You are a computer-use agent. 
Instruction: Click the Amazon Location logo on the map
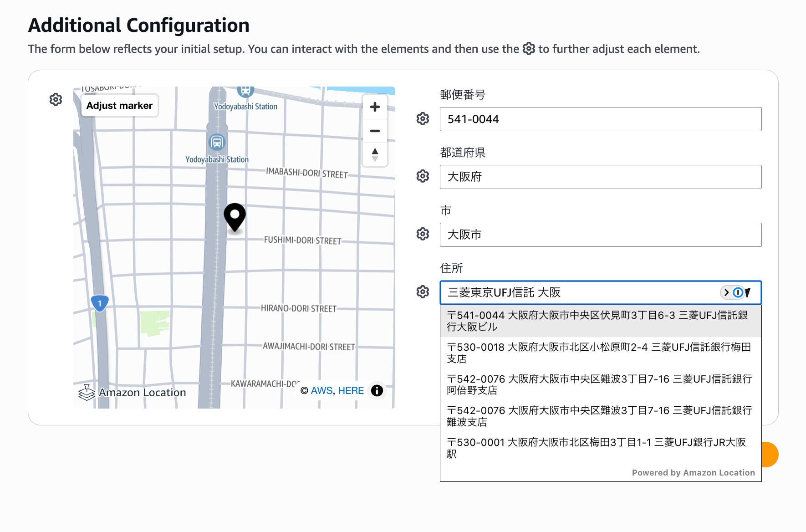click(132, 392)
